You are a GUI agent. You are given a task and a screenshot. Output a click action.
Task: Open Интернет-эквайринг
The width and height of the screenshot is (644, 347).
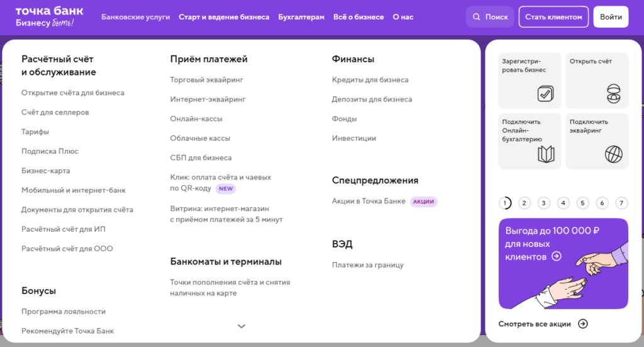point(208,99)
